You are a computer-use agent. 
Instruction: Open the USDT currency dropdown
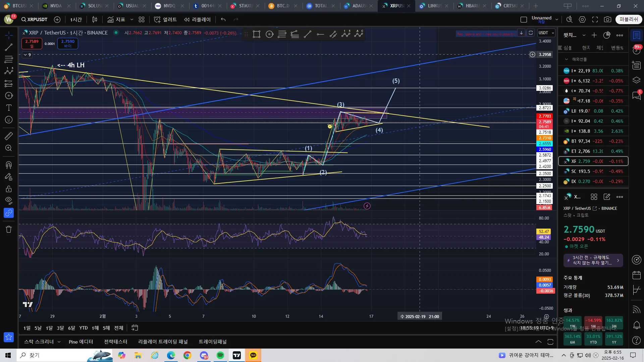[x=546, y=33]
